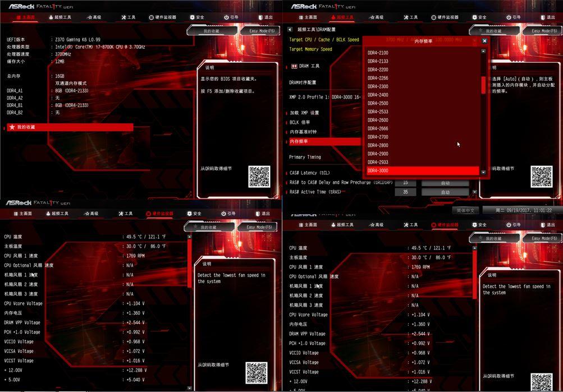Viewport: 563px width, 392px height.
Task: Click the 我的收藏 button in the bottom-left screenshot
Action: click(209, 227)
